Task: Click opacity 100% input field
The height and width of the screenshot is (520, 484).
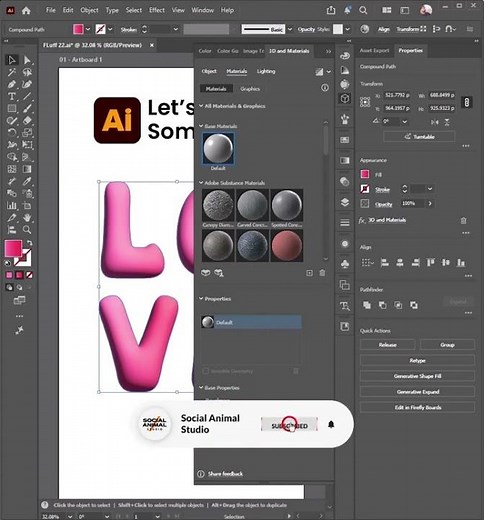Action: [412, 203]
